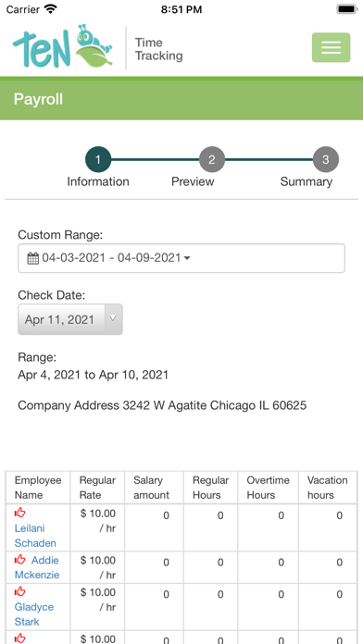Tap the Wi-Fi status icon

pyautogui.click(x=51, y=9)
